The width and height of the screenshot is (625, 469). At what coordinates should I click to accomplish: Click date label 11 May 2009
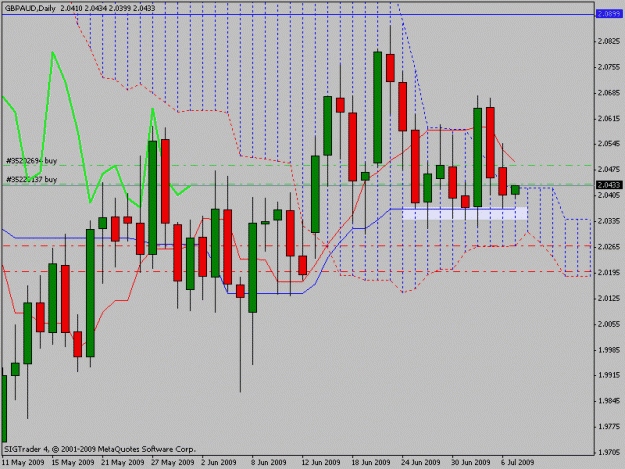(x=23, y=463)
